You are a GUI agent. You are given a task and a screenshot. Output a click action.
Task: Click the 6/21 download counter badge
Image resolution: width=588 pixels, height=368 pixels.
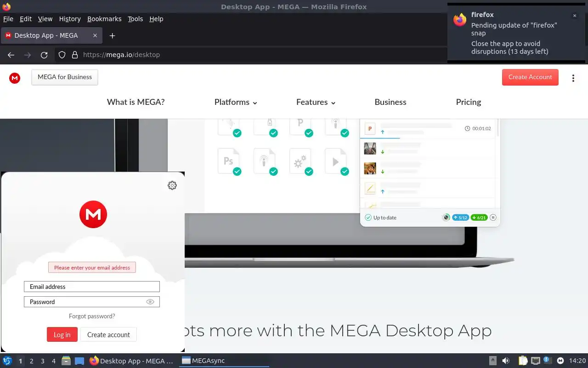[479, 218]
